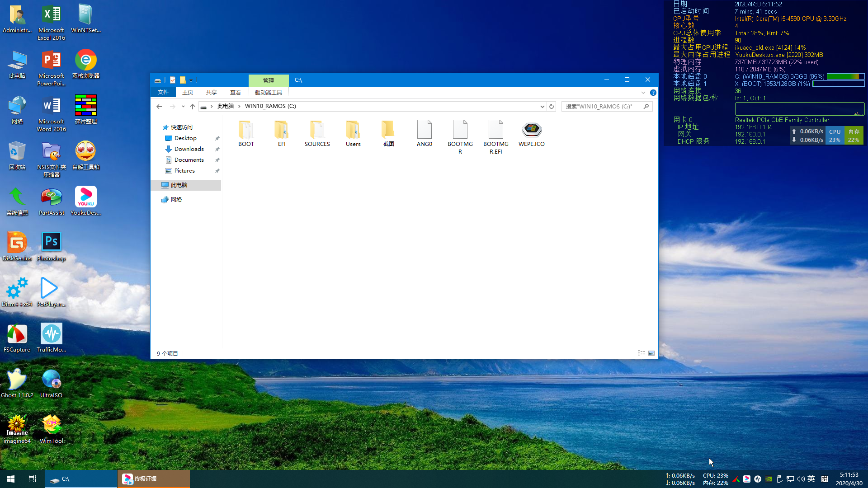Screen dimensions: 868x488
Task: Open the BOOT folder
Action: (246, 134)
